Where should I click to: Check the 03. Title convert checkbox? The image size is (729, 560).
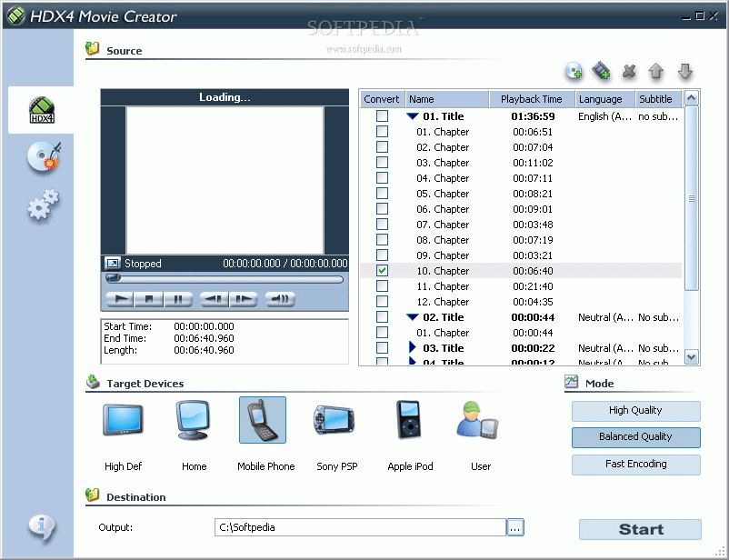(x=382, y=348)
